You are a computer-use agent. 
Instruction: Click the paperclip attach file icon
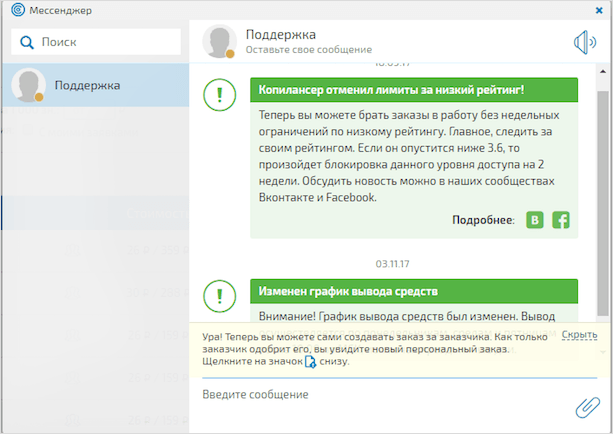[x=586, y=406]
